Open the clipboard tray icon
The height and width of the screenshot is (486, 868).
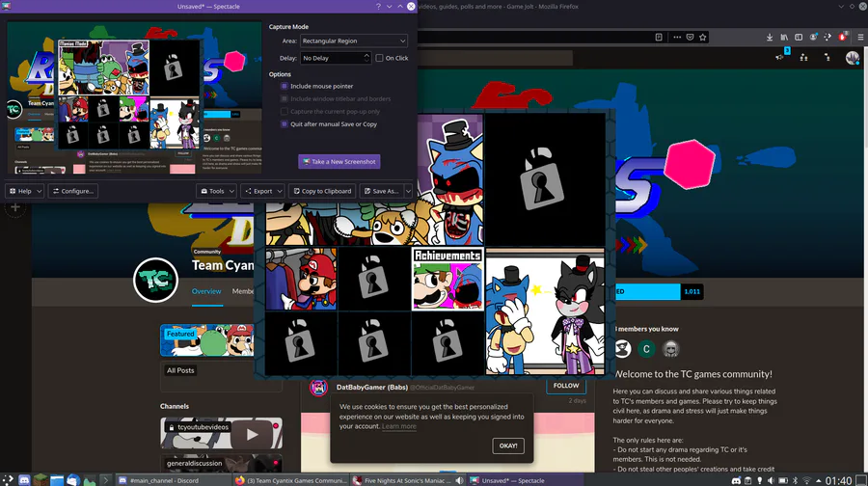point(747,480)
